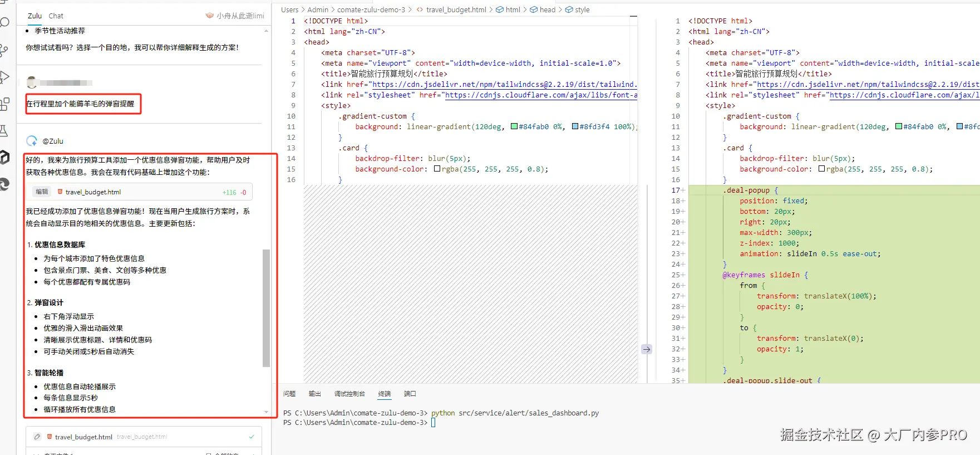This screenshot has width=980, height=455.
Task: Click the HTML file icon in the edit chip
Action: [60, 192]
